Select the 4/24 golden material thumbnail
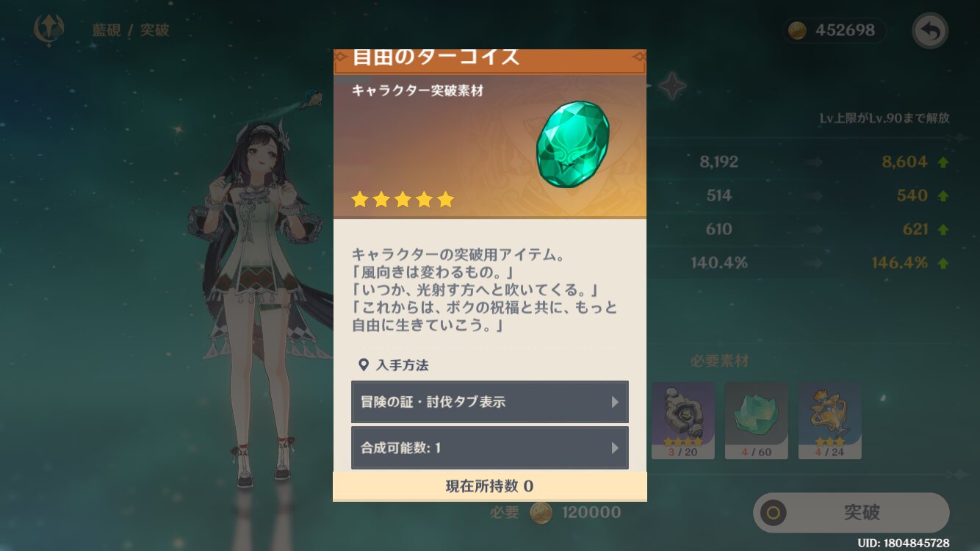980x551 pixels. [829, 420]
